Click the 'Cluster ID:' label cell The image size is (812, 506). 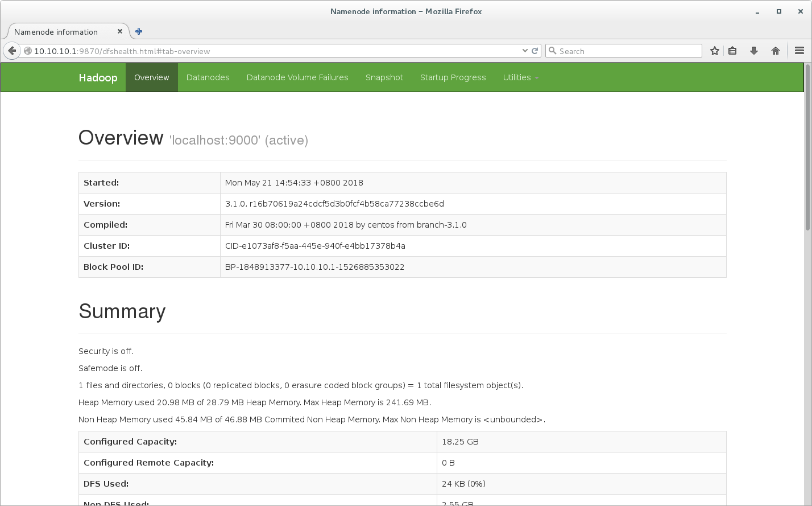pos(150,246)
